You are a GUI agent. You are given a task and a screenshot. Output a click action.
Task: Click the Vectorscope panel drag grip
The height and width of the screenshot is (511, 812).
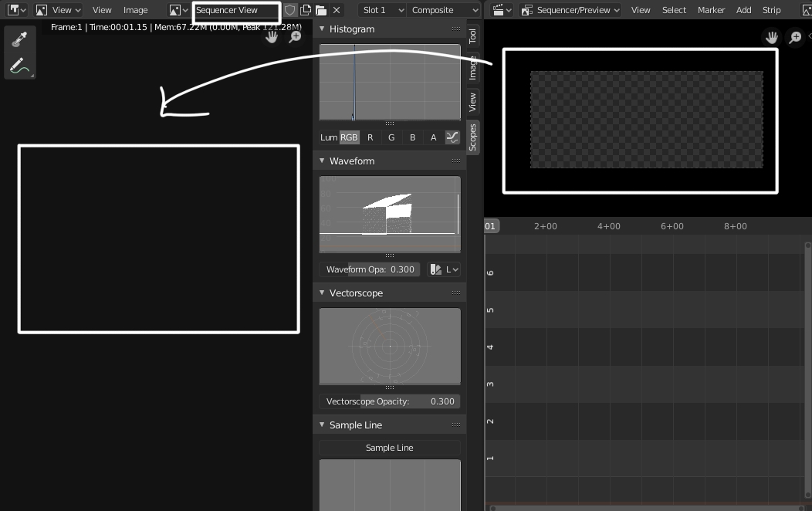(x=455, y=293)
